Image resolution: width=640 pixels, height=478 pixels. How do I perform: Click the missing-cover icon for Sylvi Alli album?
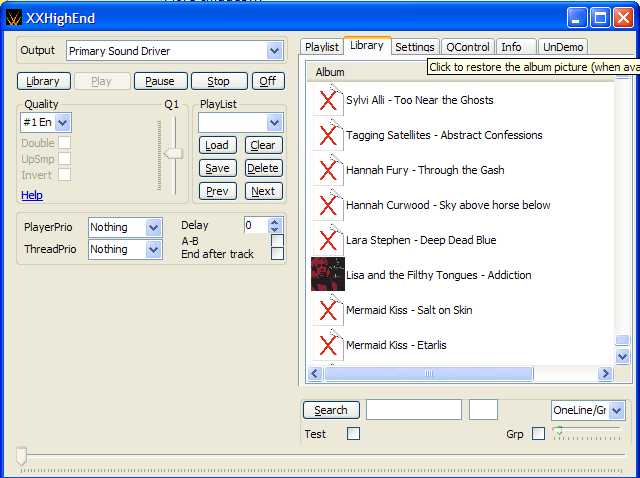tap(328, 100)
